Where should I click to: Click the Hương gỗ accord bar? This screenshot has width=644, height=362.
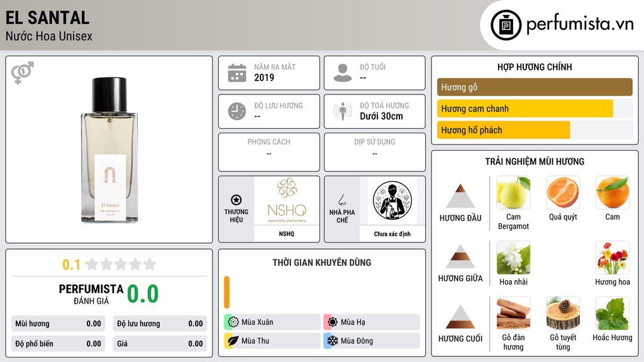point(535,87)
